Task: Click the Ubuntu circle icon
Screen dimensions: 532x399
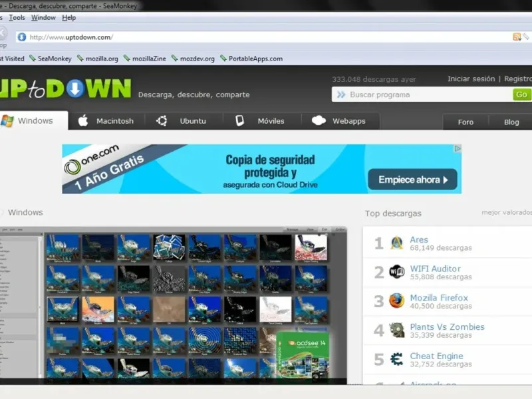Action: [162, 121]
